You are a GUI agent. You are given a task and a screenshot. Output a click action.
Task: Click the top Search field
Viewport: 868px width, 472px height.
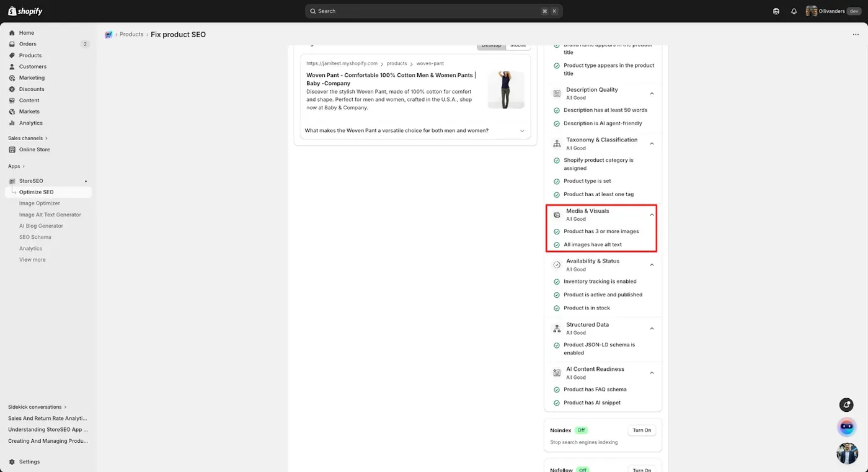coord(434,11)
